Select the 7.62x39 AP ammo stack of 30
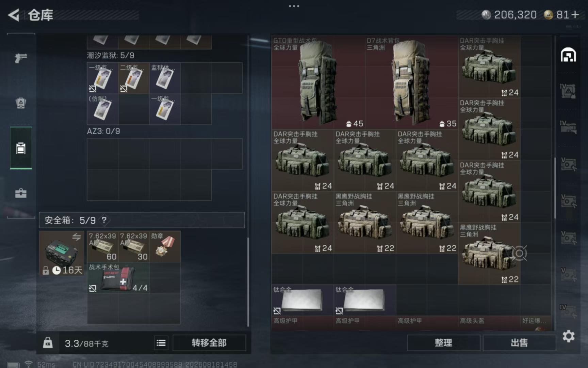This screenshot has width=588, height=368. [134, 247]
